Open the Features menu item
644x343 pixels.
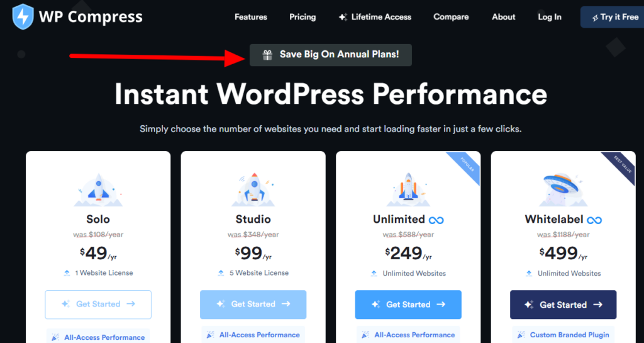pyautogui.click(x=251, y=17)
